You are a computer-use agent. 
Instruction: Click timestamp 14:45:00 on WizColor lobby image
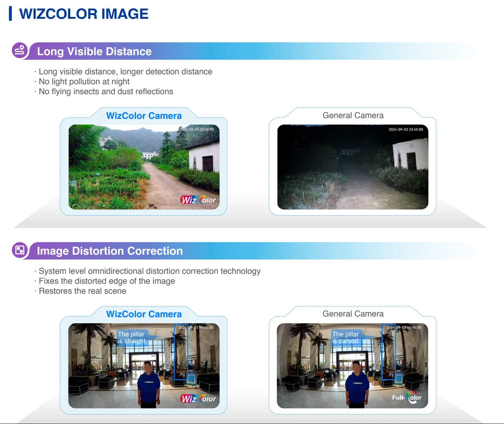point(195,328)
